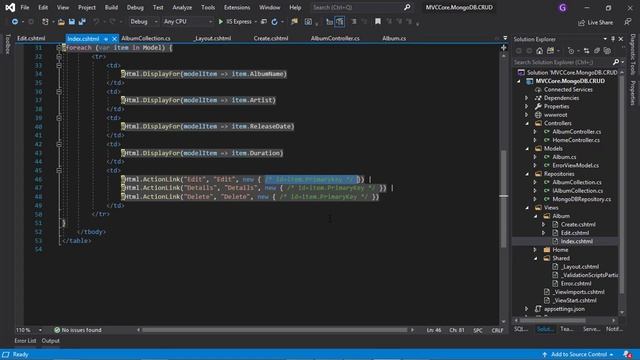Select Create.cshtml in Solution Explorer
This screenshot has height=360, width=640.
pyautogui.click(x=578, y=224)
